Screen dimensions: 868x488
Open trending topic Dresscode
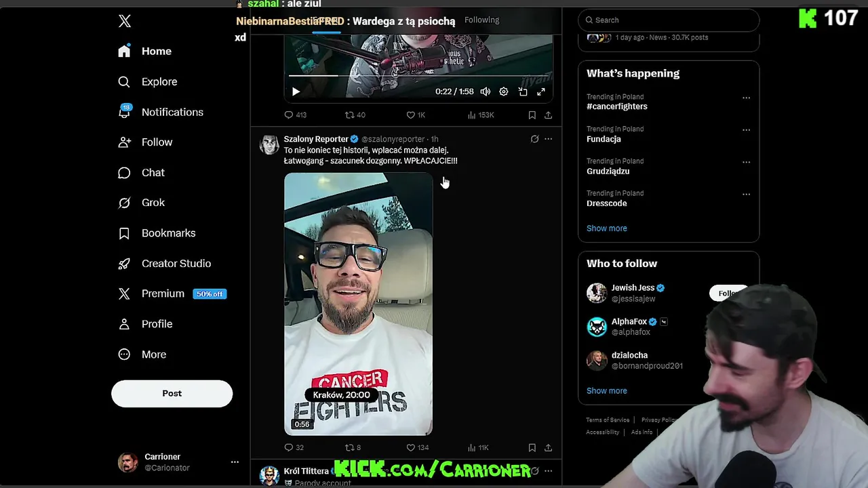pyautogui.click(x=606, y=203)
